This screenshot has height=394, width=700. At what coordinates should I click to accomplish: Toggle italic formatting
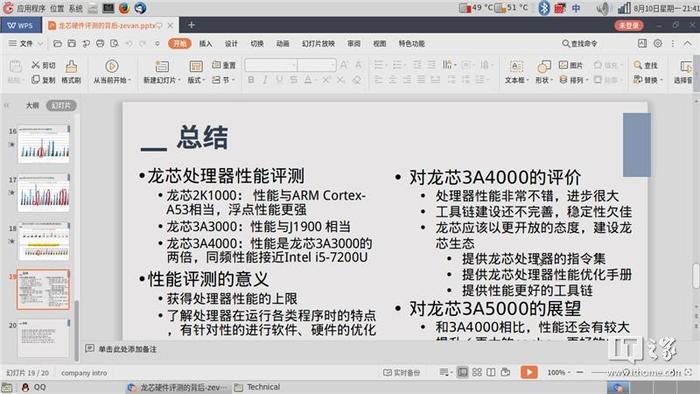(265, 80)
